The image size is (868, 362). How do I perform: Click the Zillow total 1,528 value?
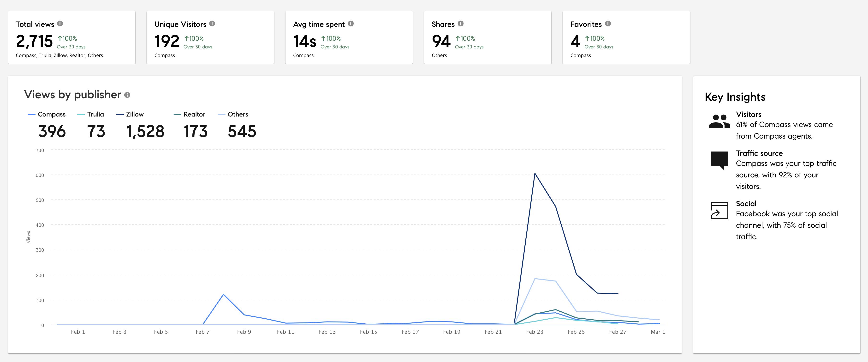(x=145, y=131)
